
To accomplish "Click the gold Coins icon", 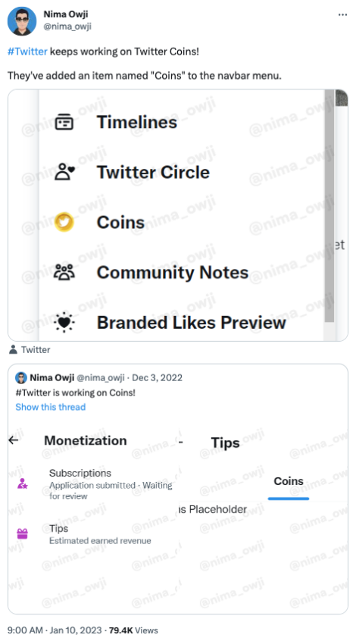I will click(x=64, y=222).
